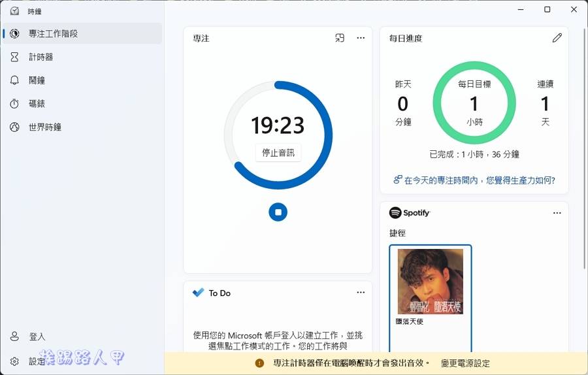
Task: Open the 碼錶 stopwatch page
Action: click(37, 104)
